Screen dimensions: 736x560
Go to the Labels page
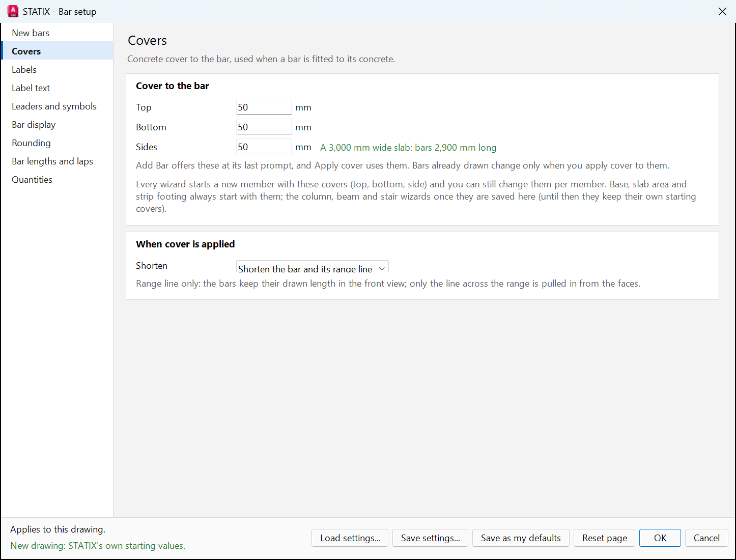click(57, 69)
